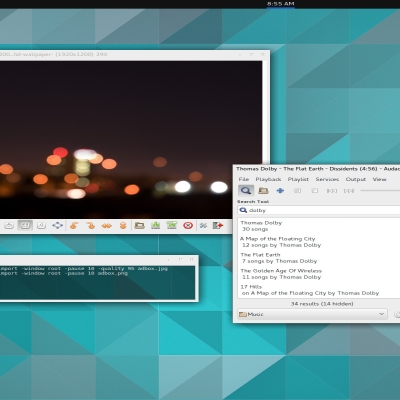Click the 'Search Tool' panel label
The width and height of the screenshot is (400, 400).
[253, 201]
